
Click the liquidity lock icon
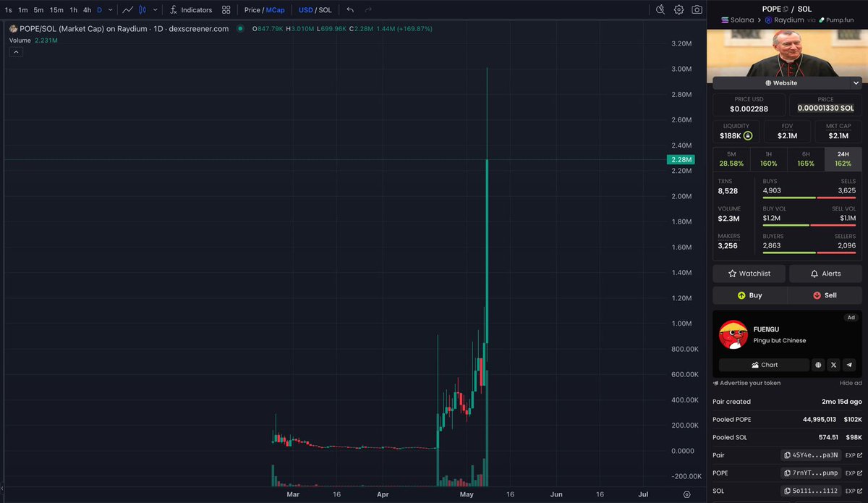pyautogui.click(x=748, y=135)
